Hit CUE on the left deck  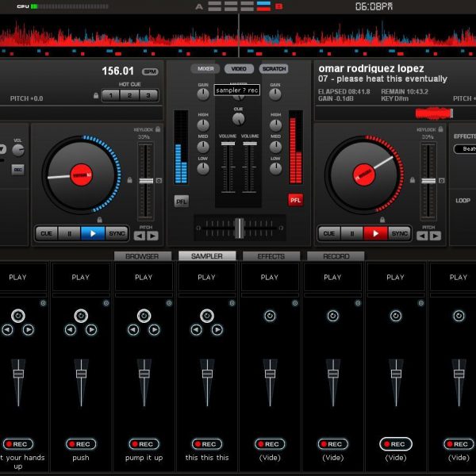47,233
